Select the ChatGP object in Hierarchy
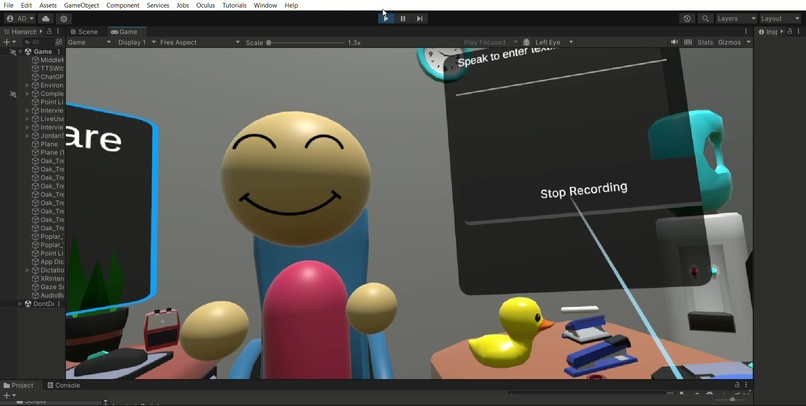 point(48,77)
